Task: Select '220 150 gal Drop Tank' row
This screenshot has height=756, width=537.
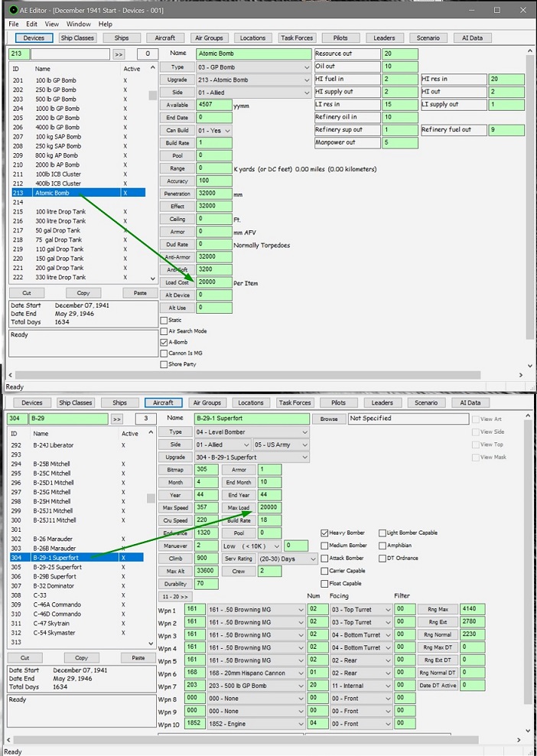Action: point(77,259)
